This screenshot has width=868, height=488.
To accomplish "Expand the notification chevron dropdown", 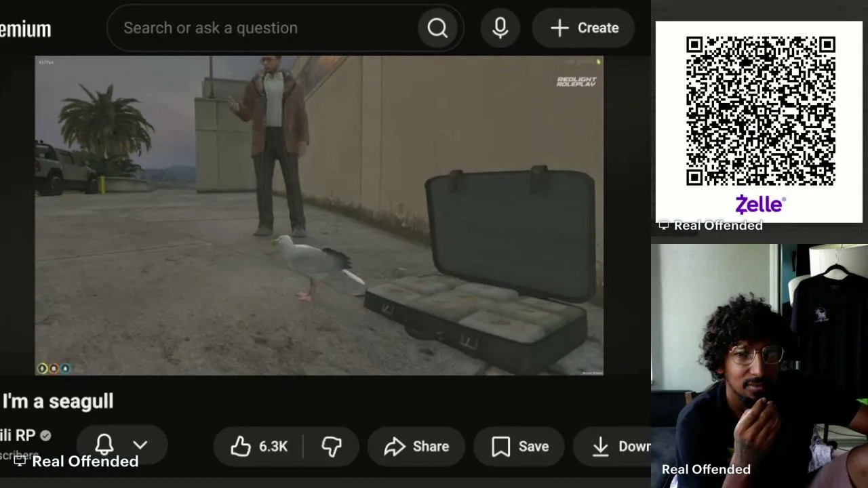I will point(140,445).
